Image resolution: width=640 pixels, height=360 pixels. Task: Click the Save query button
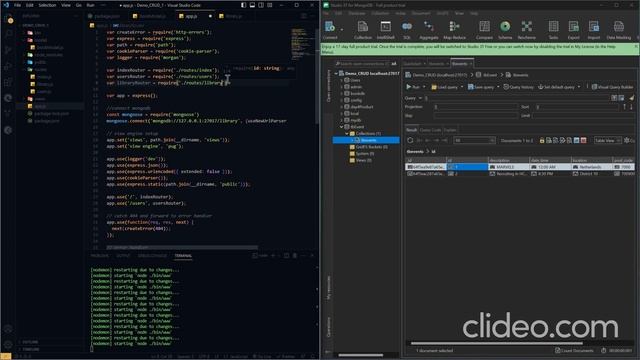click(x=481, y=87)
